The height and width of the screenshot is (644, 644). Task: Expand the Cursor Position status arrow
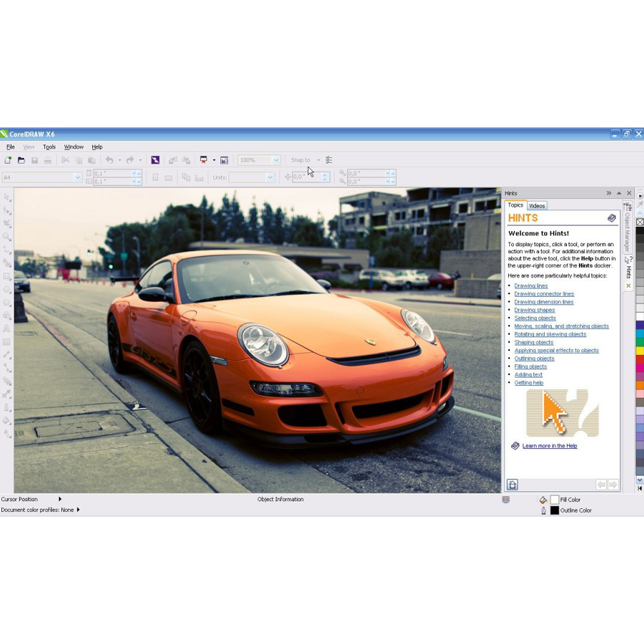pos(60,499)
